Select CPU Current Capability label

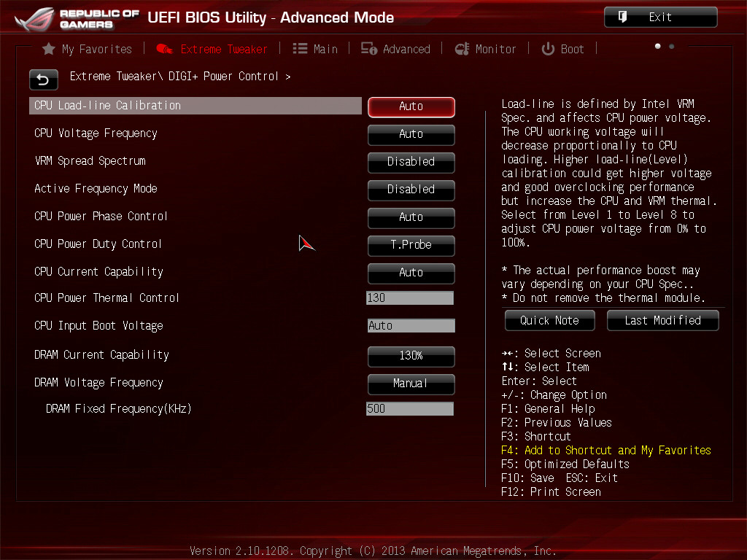[x=98, y=271]
